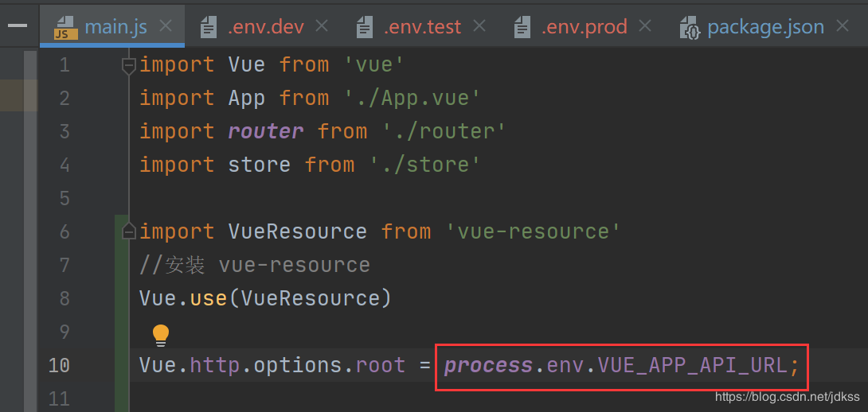The image size is (868, 412).
Task: Click the './router' import path string
Action: 444,131
